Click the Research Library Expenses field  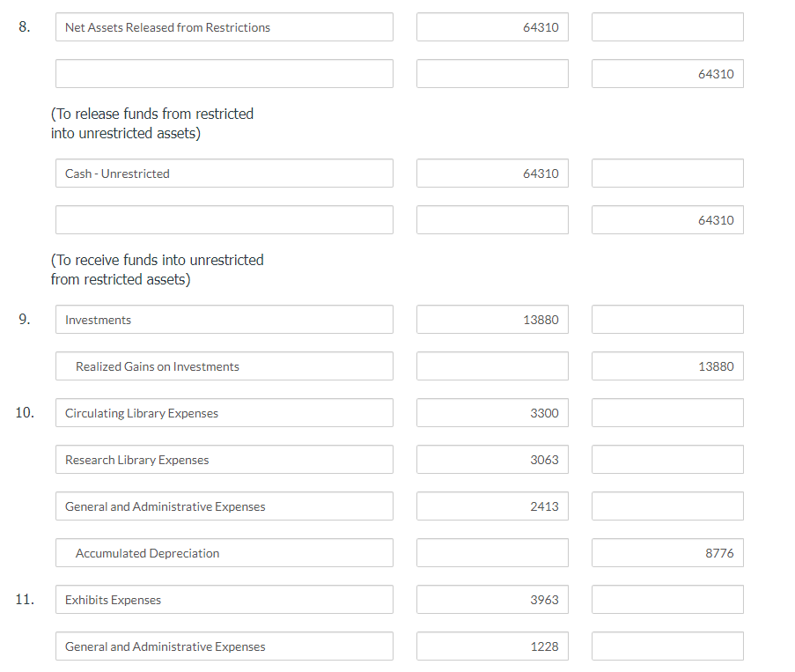(x=223, y=459)
